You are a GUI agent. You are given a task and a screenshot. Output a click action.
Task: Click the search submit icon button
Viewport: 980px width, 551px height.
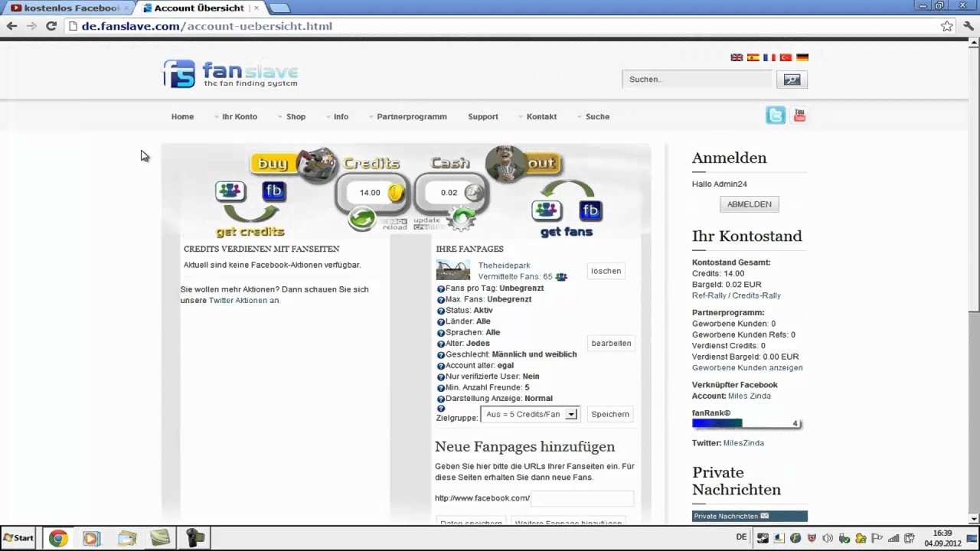792,80
